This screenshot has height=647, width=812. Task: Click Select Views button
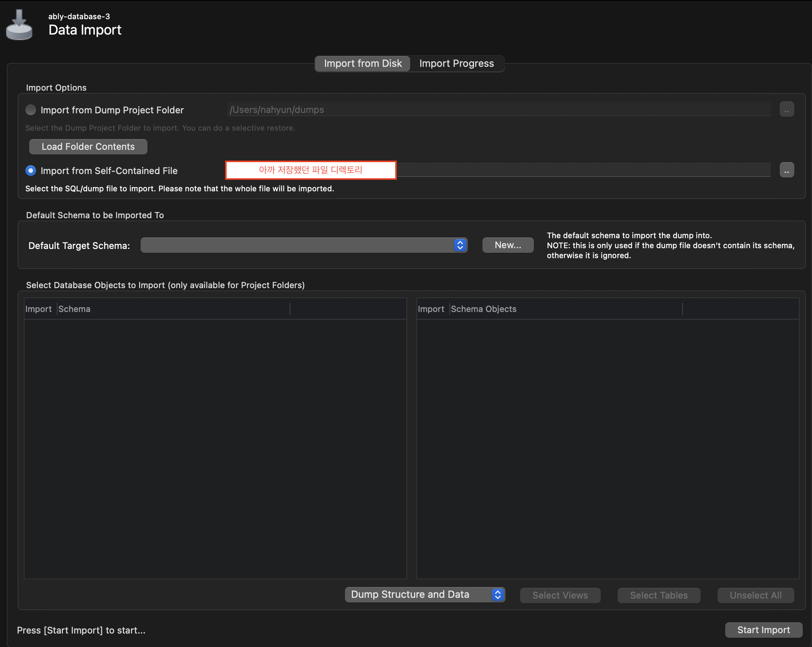(x=560, y=596)
